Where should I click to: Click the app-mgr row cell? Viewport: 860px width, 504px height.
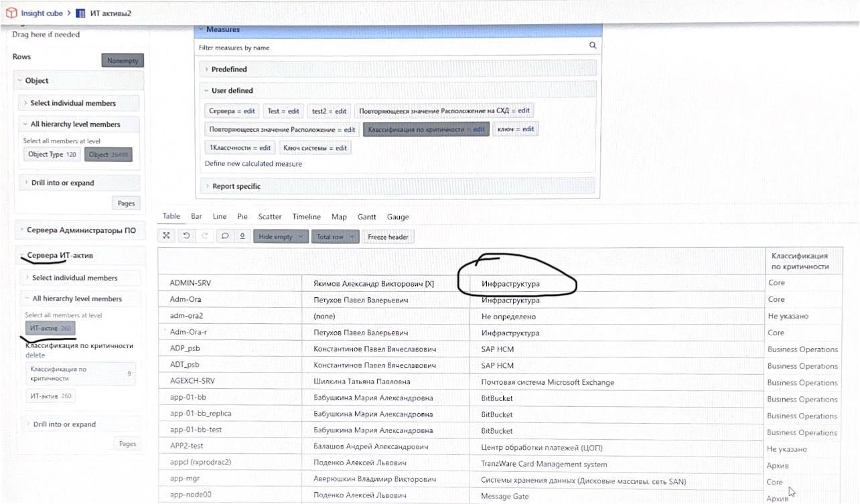(x=230, y=479)
